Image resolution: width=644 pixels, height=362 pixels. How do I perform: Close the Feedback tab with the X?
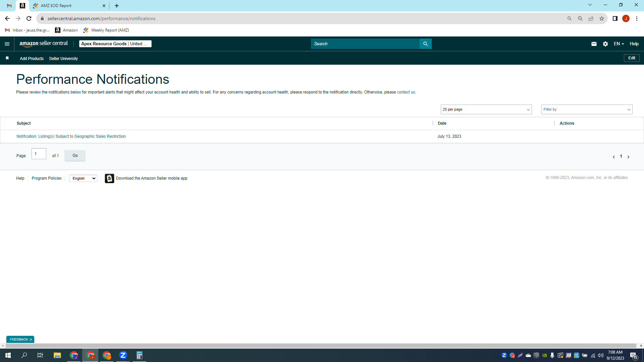click(x=31, y=340)
